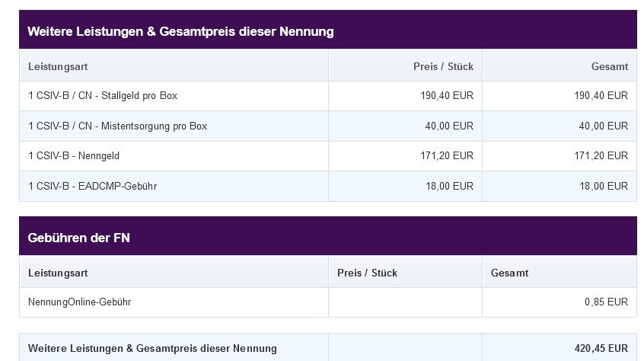Click the left-aligned 'Preis / Stück' FN header
Screen dimensions: 644x361
[367, 273]
